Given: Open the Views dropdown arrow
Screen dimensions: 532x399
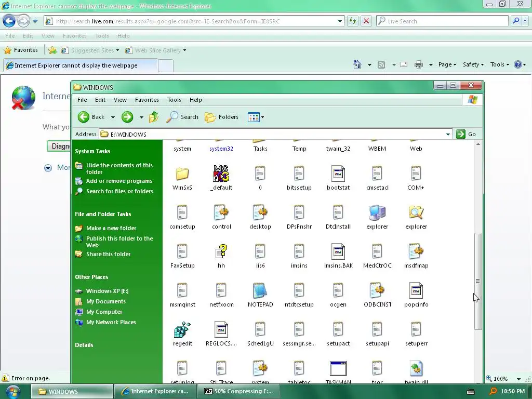Looking at the screenshot, I should pyautogui.click(x=262, y=117).
